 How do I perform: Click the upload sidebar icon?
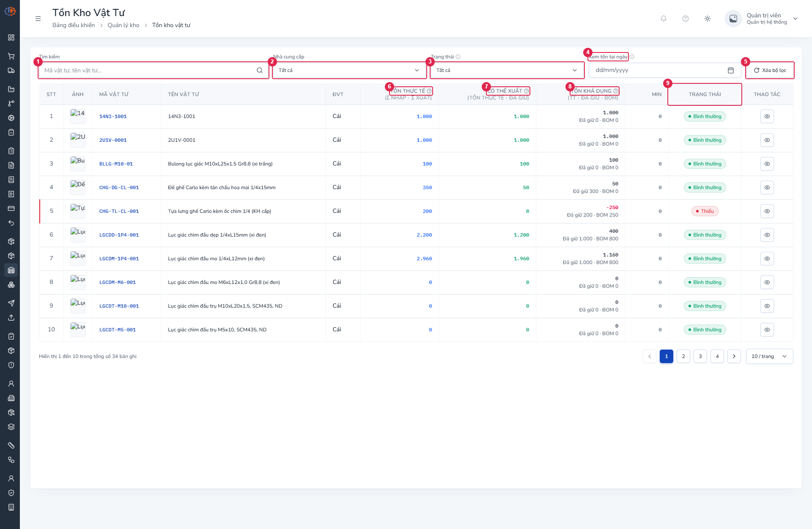pos(11,317)
